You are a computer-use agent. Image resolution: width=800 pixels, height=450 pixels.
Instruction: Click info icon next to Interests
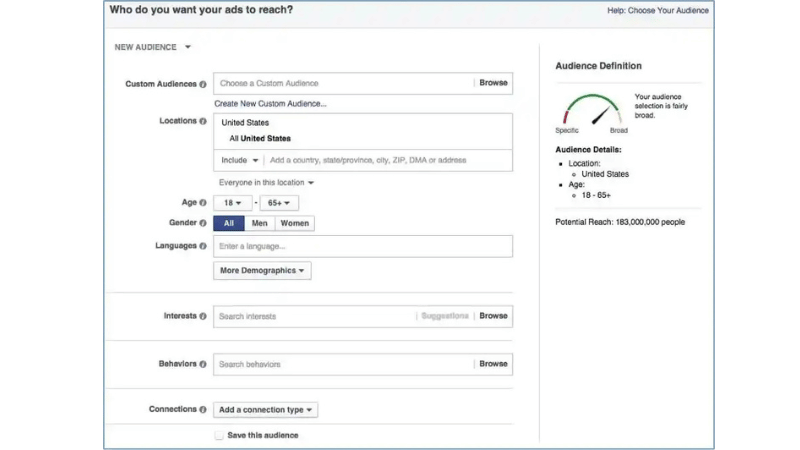coord(203,316)
